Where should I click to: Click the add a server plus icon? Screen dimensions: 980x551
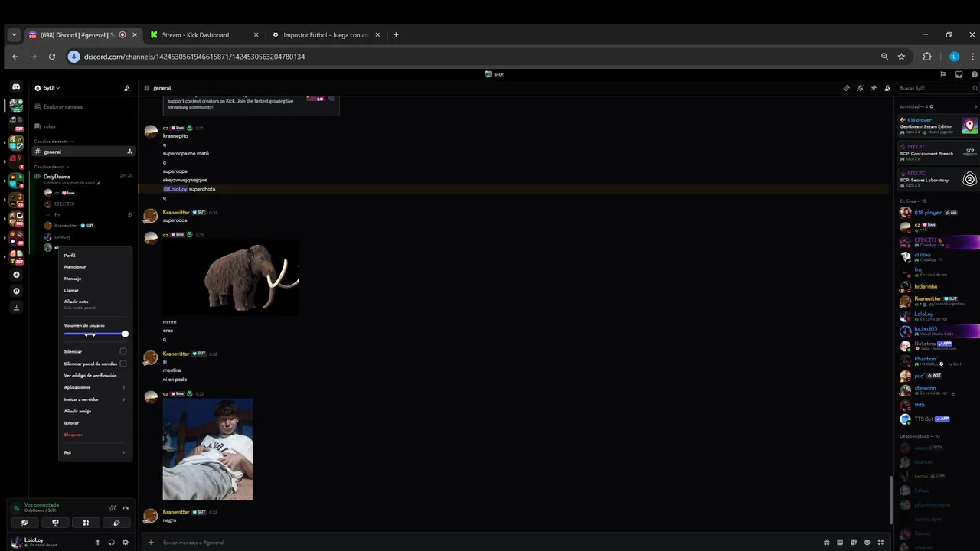16,275
